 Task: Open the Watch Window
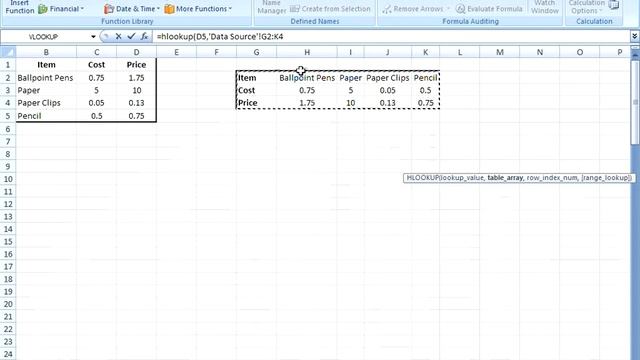point(544,7)
